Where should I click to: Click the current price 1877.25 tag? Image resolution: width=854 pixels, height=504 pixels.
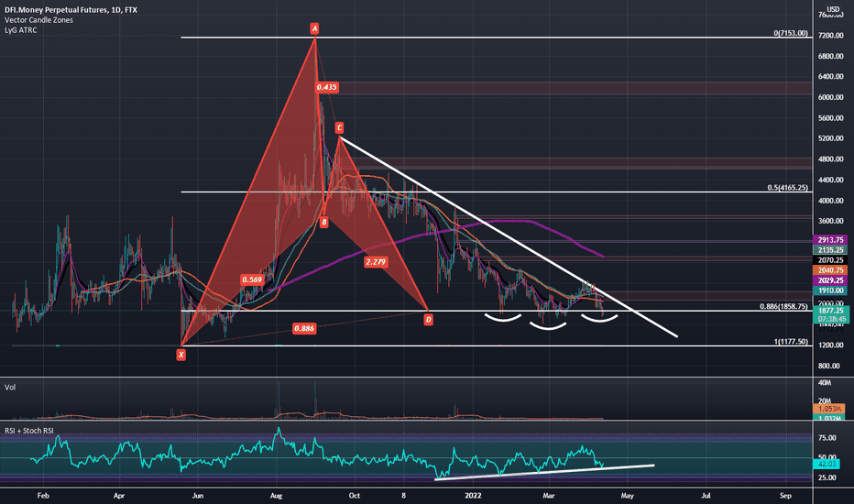[x=830, y=310]
